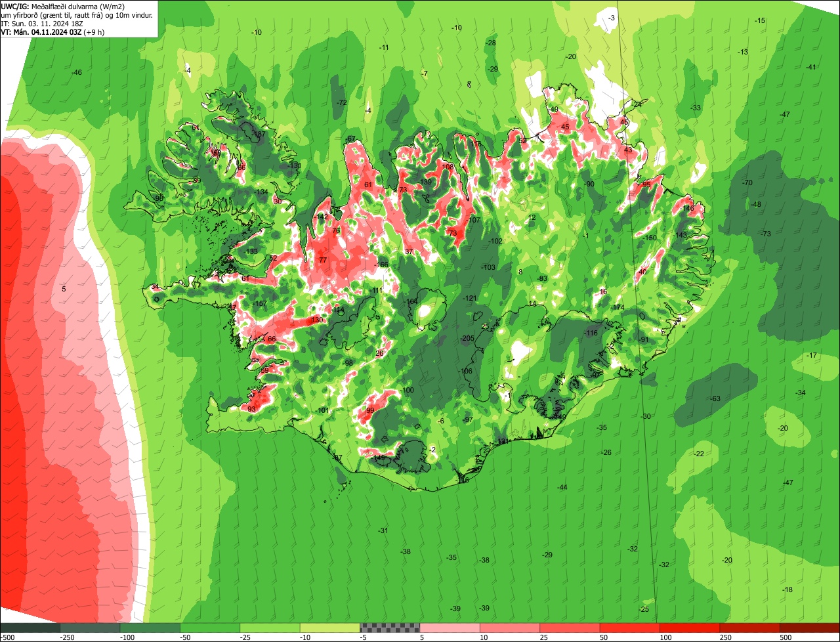The image size is (840, 642).
Task: Click the checkered legend swatch between -5 and 5
Action: (x=390, y=628)
